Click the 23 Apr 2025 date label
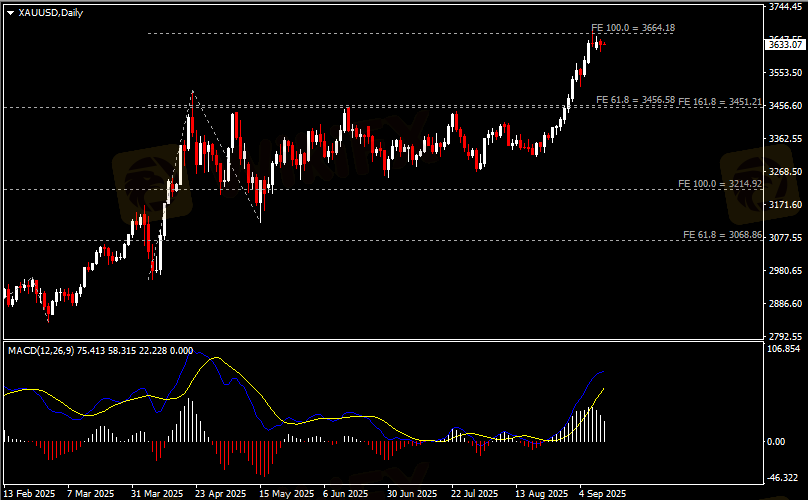808x500 pixels. pos(221,494)
